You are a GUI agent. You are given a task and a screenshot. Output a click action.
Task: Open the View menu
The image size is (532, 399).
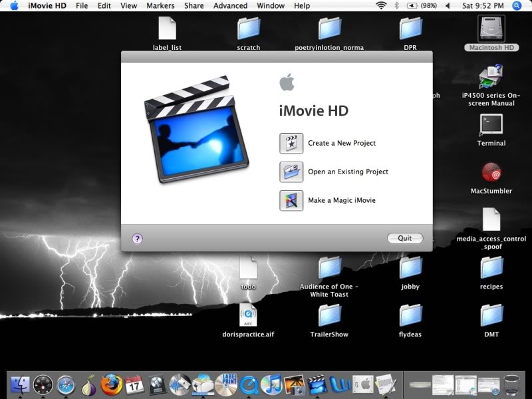coord(128,6)
